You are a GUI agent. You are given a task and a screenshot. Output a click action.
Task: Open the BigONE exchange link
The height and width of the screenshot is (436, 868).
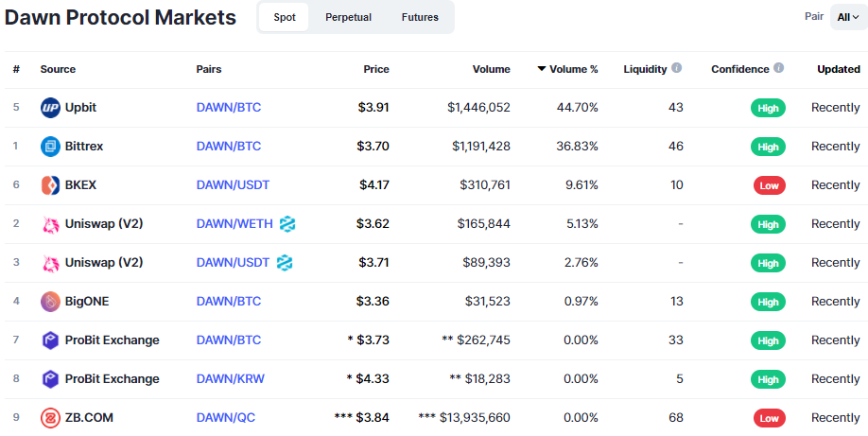tap(87, 302)
